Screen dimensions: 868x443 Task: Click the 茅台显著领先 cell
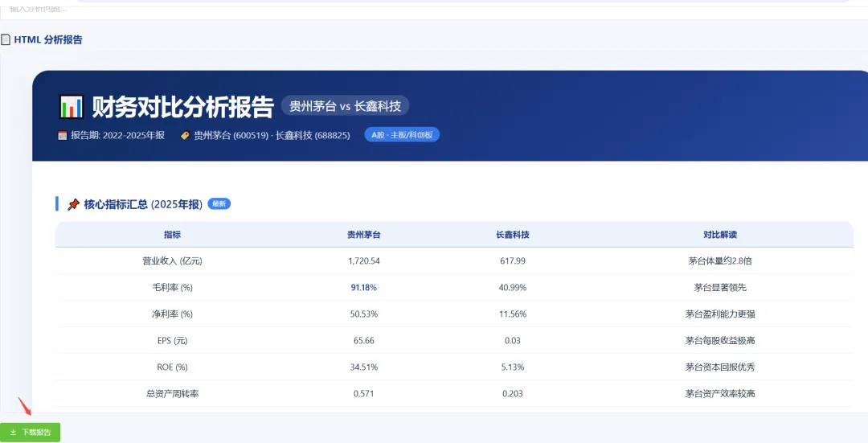point(720,287)
